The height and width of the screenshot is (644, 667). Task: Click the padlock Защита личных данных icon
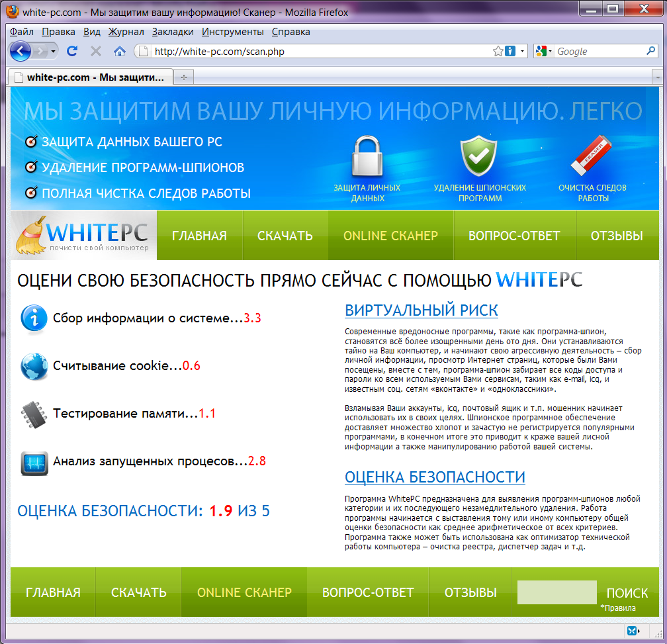(x=367, y=156)
